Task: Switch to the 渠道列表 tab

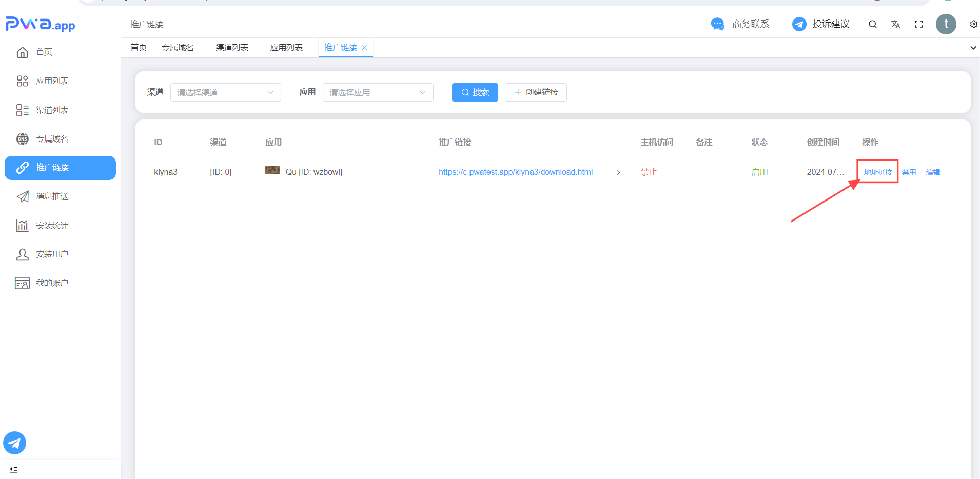Action: point(232,48)
